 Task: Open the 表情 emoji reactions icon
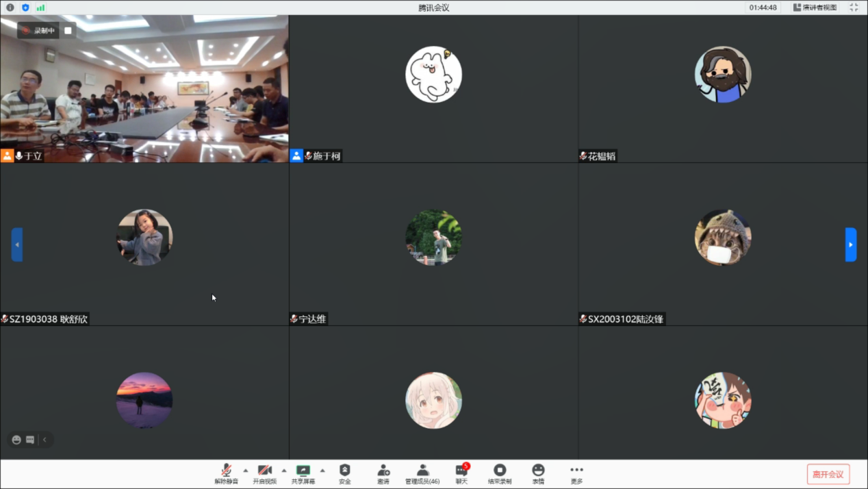pyautogui.click(x=538, y=473)
